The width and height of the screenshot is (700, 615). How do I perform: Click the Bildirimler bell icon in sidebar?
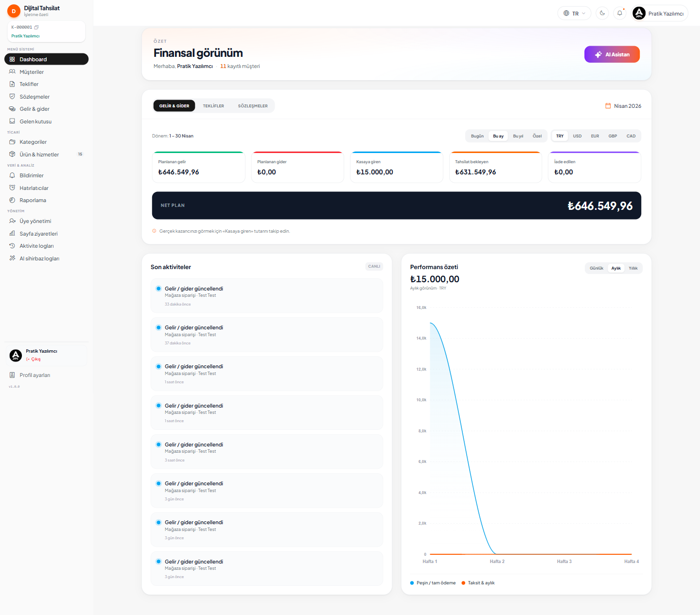(x=12, y=175)
